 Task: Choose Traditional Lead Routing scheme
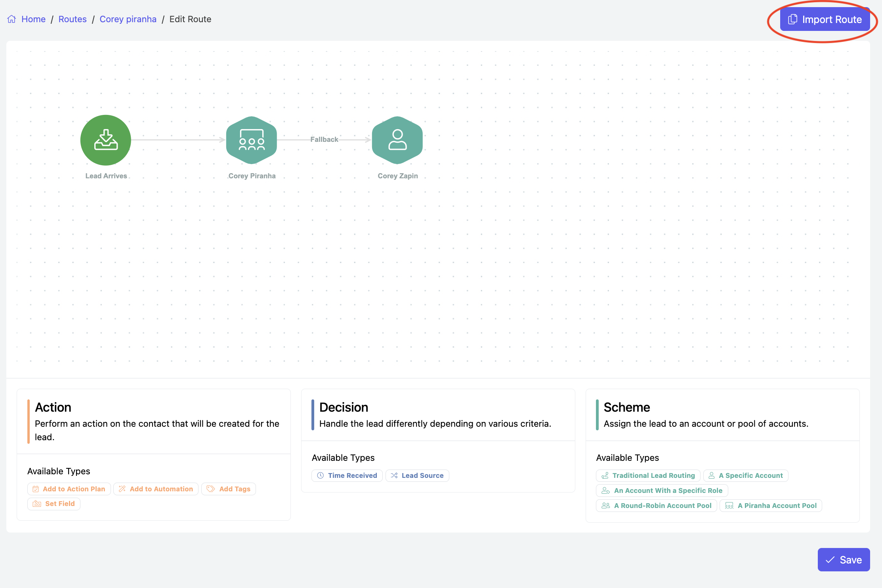648,475
